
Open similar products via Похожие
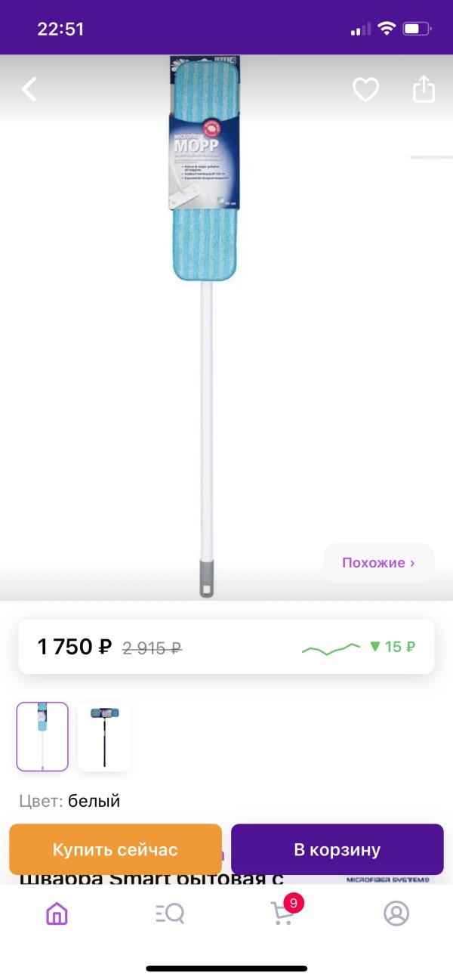(x=378, y=563)
